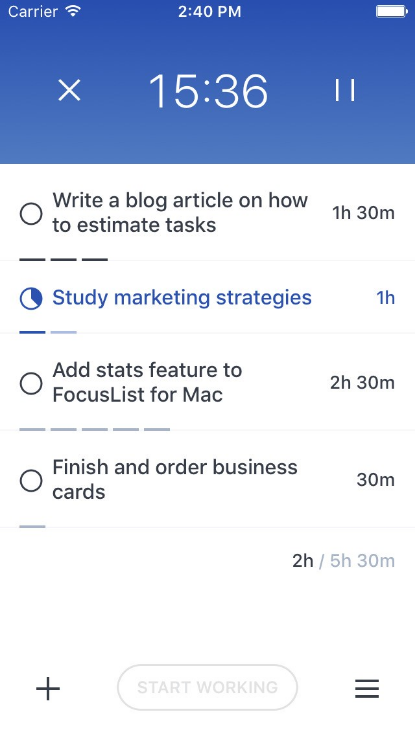Viewport: 415px width, 730px height.
Task: Tap session segments under Add stats feature
Action: tap(95, 429)
